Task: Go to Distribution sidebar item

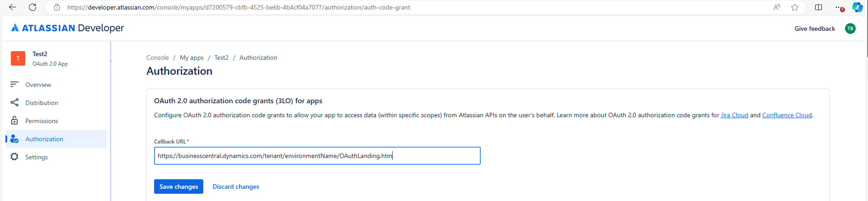Action: click(42, 103)
